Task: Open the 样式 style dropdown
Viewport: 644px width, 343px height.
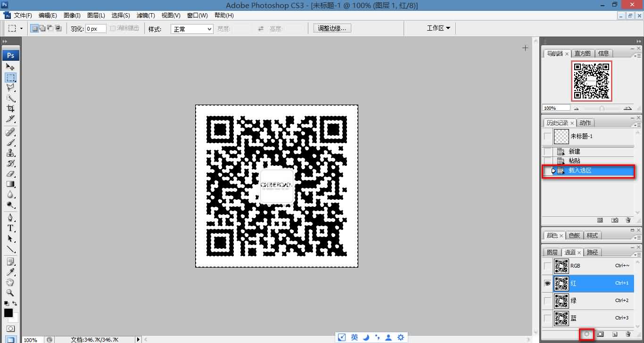Action: pyautogui.click(x=192, y=29)
